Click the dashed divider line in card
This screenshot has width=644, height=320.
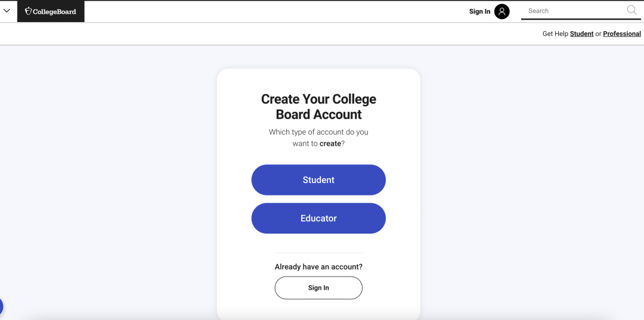pos(318,253)
